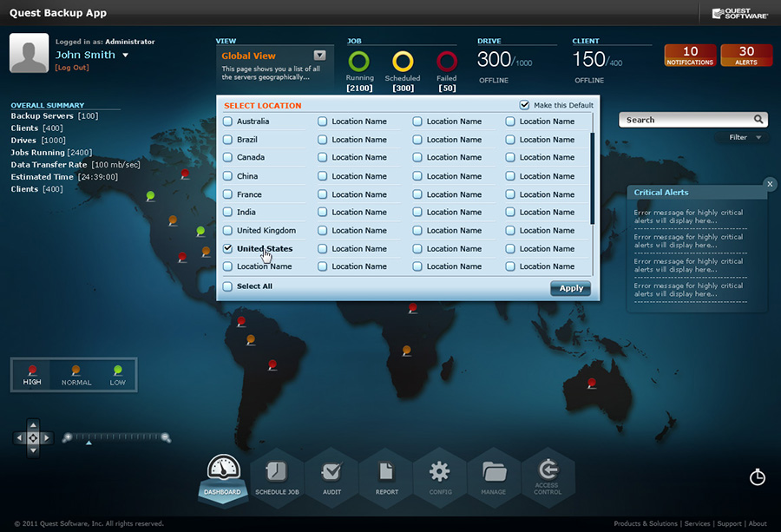Open the Report document icon

(x=386, y=477)
